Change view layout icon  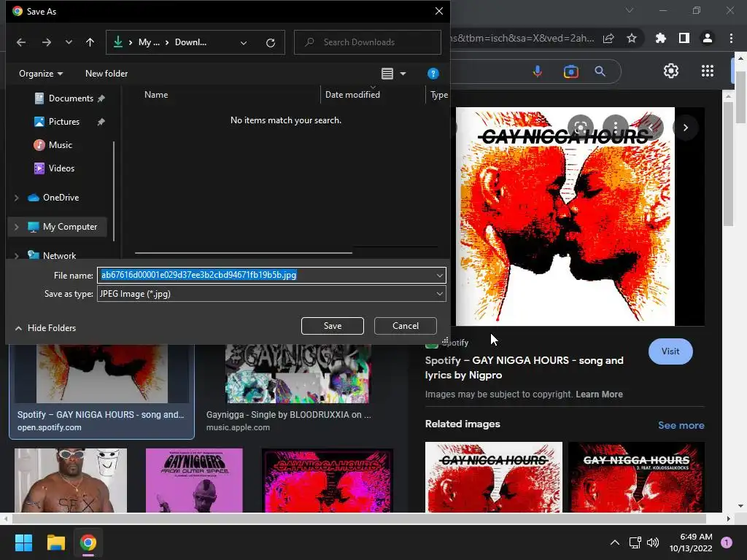[x=387, y=74]
